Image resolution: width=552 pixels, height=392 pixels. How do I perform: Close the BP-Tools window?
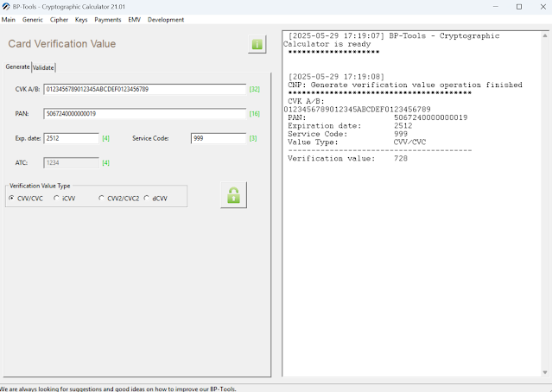542,7
